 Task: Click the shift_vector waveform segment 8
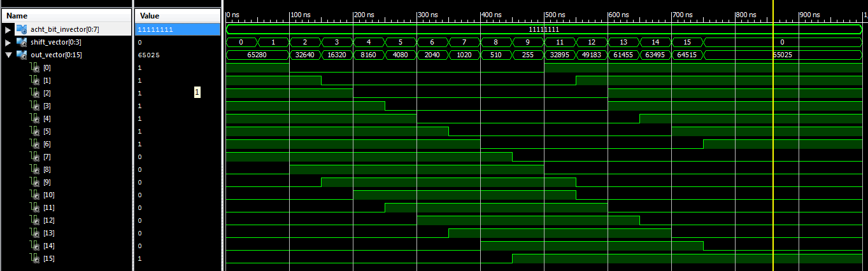[x=496, y=43]
